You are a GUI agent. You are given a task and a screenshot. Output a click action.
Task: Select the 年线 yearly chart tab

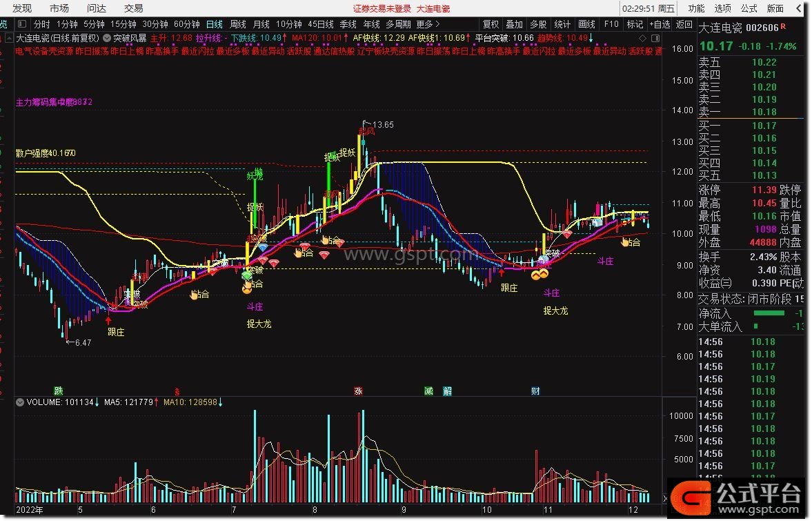pyautogui.click(x=372, y=24)
